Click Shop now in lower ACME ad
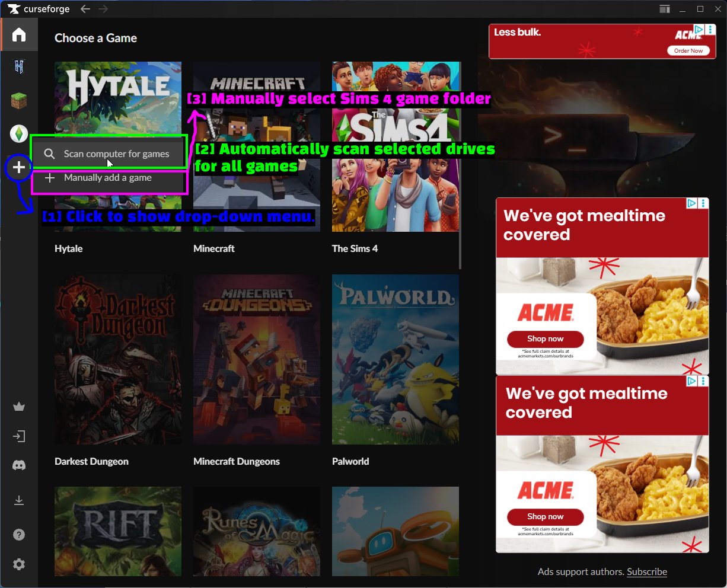Viewport: 727px width, 588px height. coord(546,517)
